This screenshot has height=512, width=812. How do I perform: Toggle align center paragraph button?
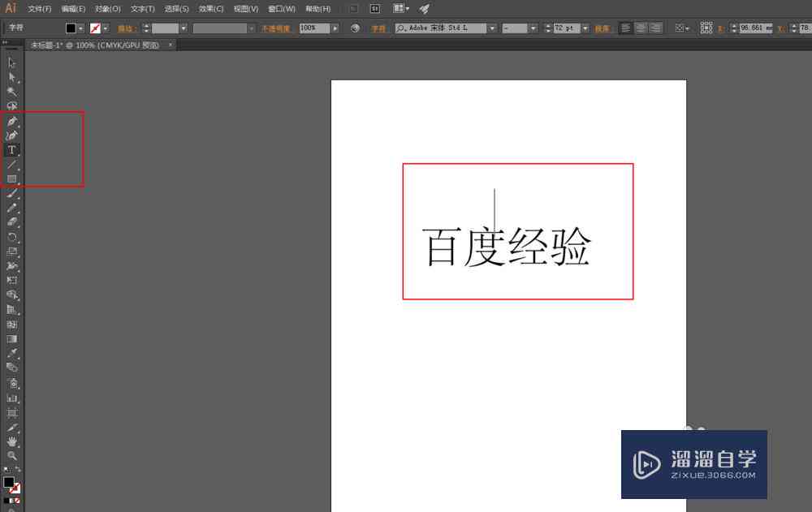pyautogui.click(x=641, y=28)
